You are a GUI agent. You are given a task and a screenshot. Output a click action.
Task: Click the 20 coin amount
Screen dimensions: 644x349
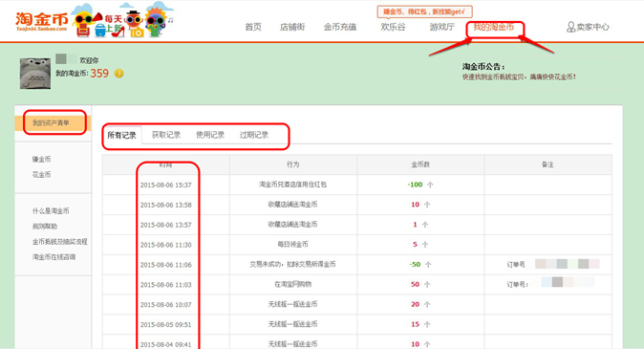416,304
